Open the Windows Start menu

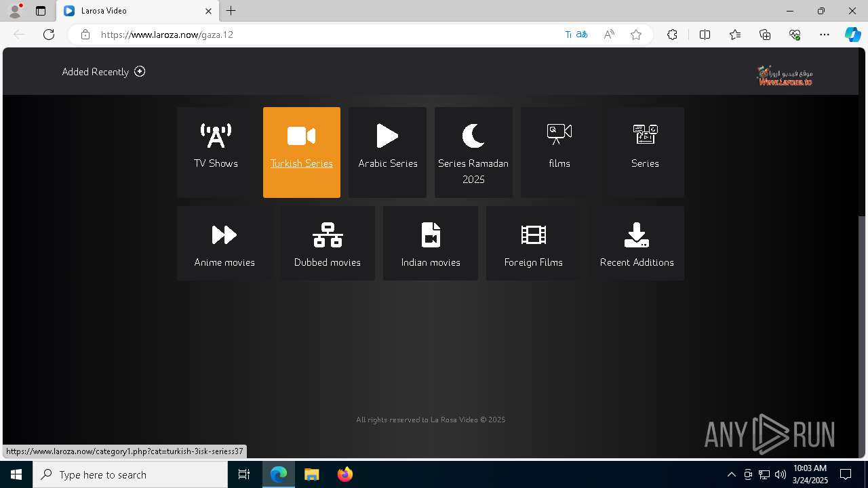[x=16, y=474]
